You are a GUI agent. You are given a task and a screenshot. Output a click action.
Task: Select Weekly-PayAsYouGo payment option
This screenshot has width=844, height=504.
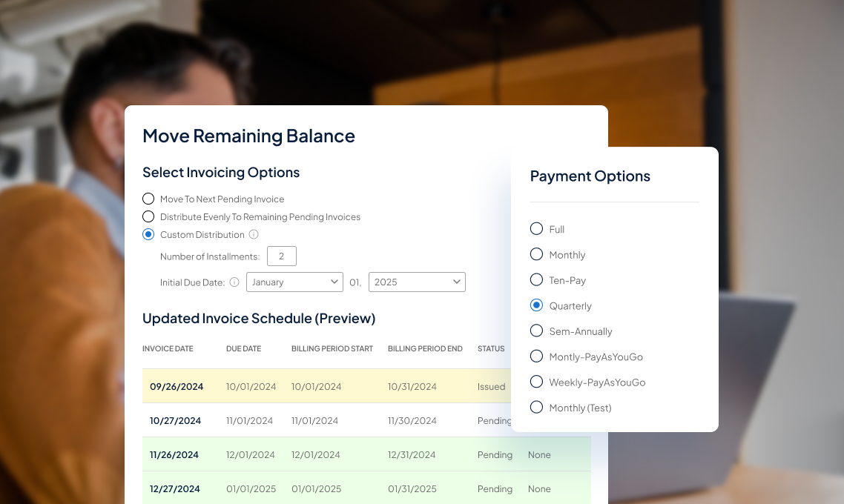(536, 382)
